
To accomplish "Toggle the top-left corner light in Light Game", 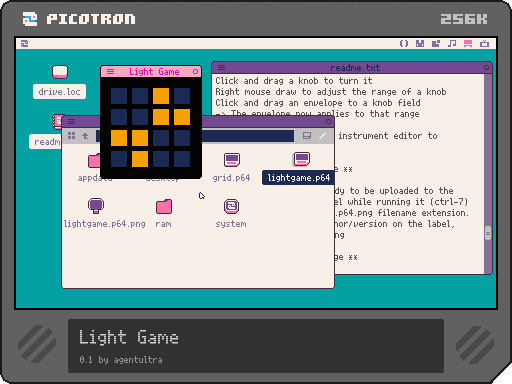I will pyautogui.click(x=119, y=96).
